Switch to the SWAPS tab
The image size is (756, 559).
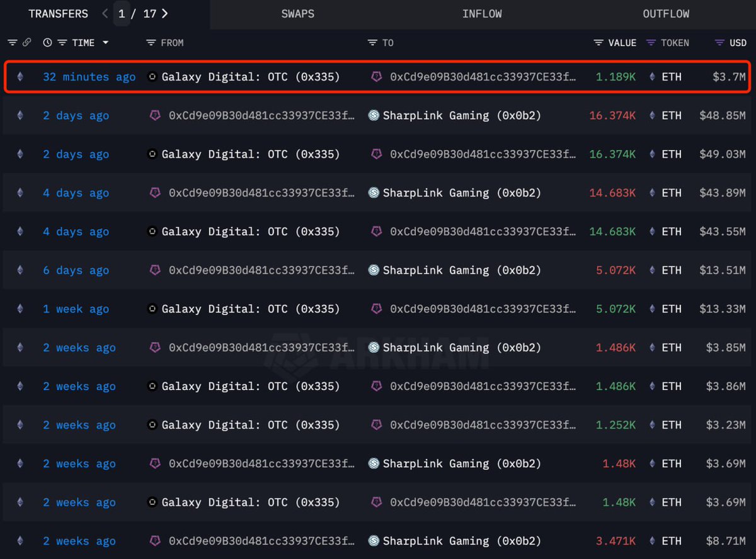pos(297,14)
